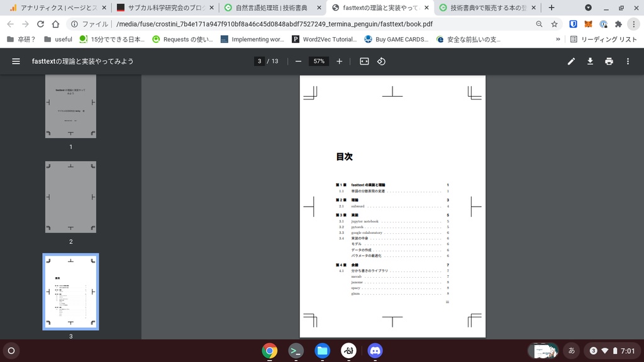Screen dimensions: 644x362
Task: Open the PDF sidebar hamburger menu
Action: tap(16, 61)
